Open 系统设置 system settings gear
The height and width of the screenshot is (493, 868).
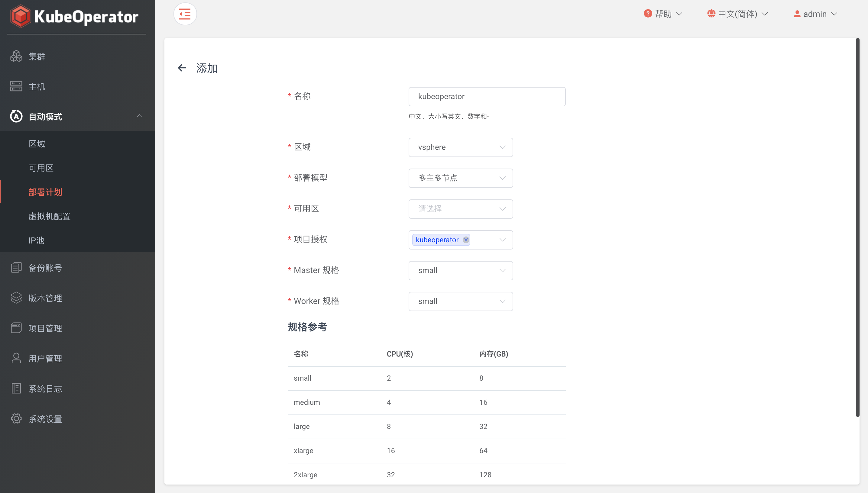coord(16,418)
